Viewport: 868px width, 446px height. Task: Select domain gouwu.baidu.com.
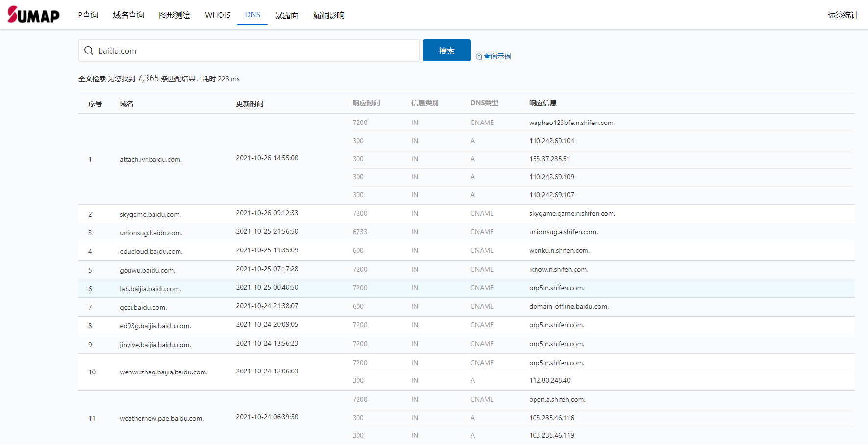[147, 271]
